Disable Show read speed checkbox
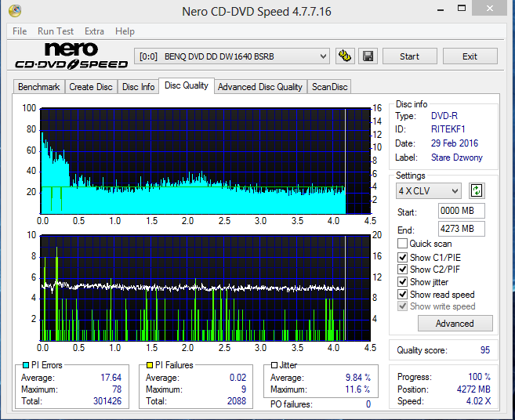Screen dimensions: 515x420 coord(402,294)
